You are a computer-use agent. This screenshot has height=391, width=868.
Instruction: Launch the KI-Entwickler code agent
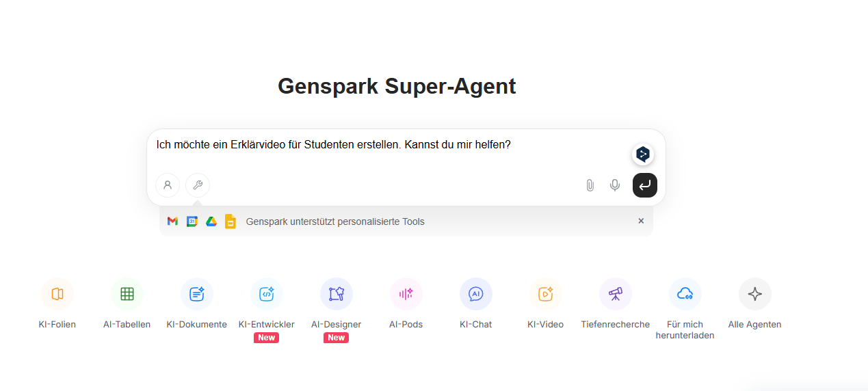(x=267, y=294)
